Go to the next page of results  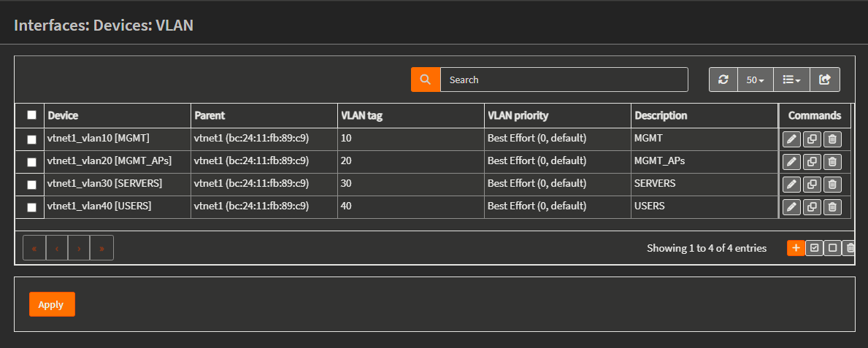click(x=79, y=248)
